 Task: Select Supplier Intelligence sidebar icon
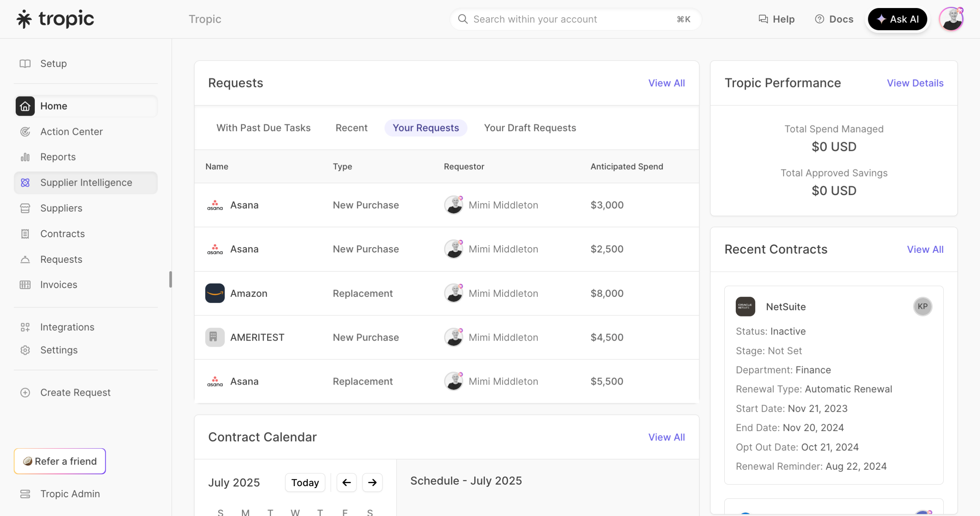(x=25, y=183)
